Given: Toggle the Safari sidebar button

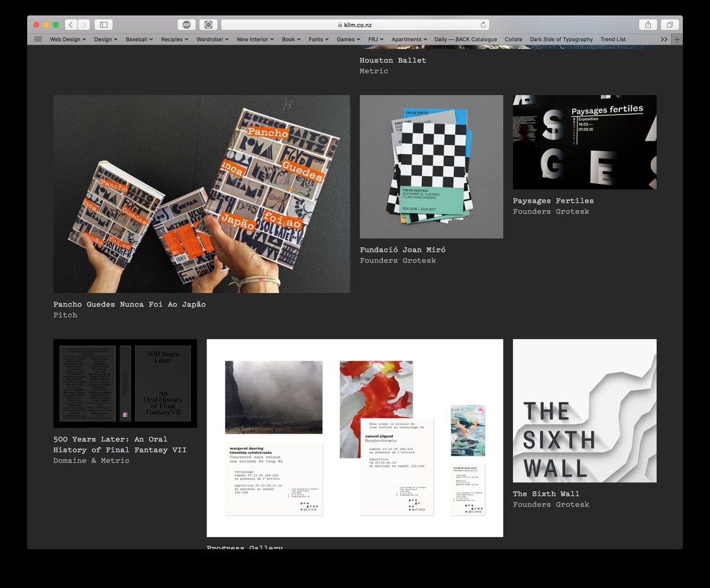Looking at the screenshot, I should 104,25.
